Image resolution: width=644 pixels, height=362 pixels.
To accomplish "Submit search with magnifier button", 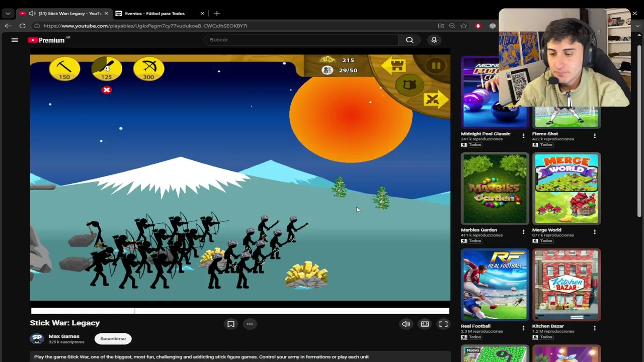I will (410, 40).
